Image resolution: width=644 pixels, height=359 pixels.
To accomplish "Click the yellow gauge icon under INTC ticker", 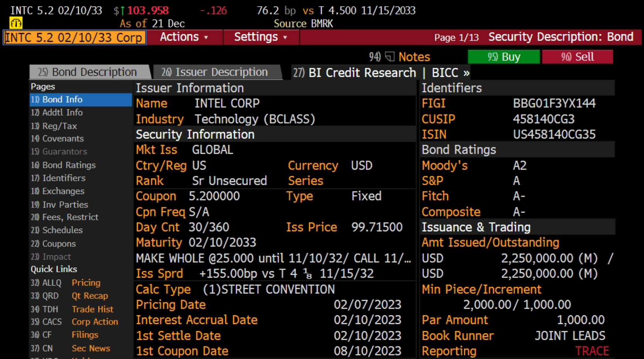I will [x=16, y=24].
